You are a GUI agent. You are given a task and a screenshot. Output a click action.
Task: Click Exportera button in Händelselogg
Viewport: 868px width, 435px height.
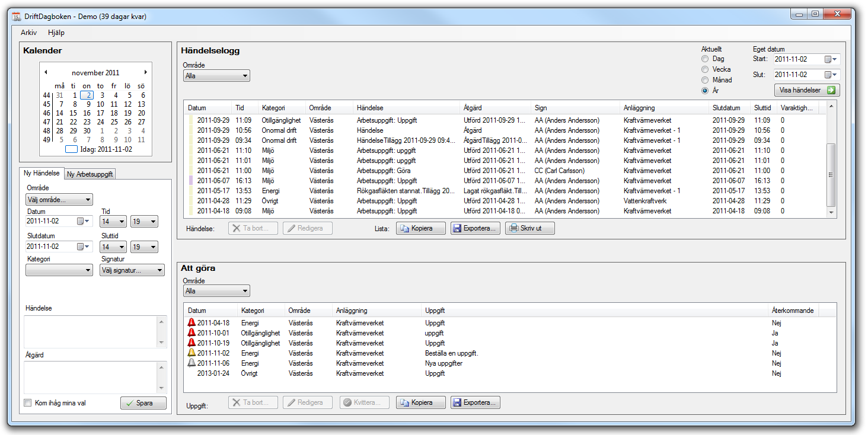click(476, 228)
